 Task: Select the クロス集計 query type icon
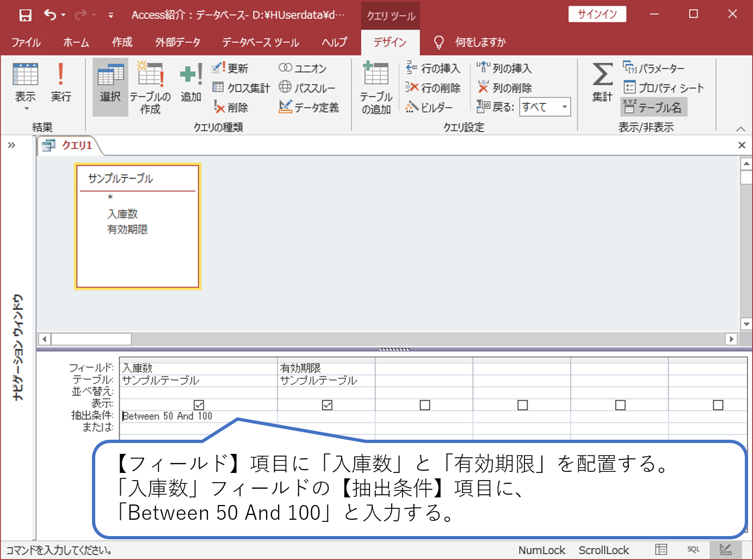click(x=240, y=87)
